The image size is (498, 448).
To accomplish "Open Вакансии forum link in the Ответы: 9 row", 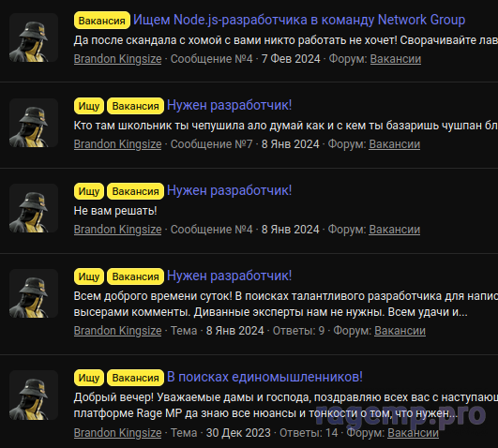I will [x=400, y=331].
